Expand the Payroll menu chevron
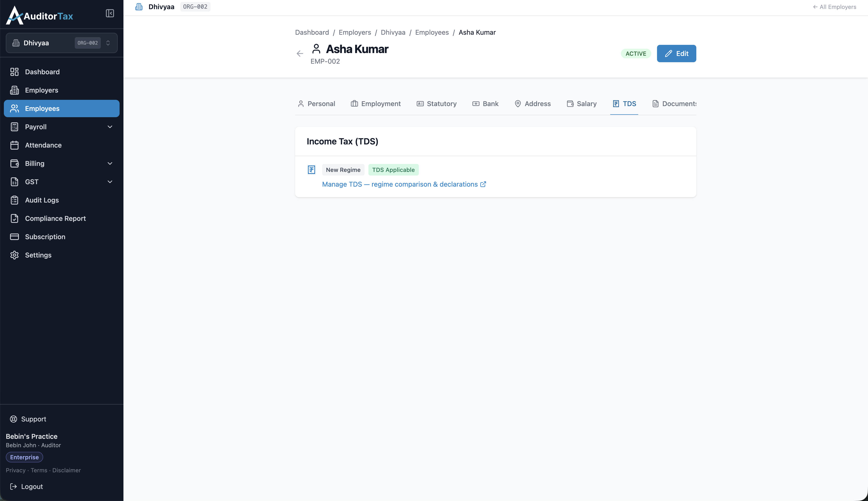The height and width of the screenshot is (501, 868). pyautogui.click(x=110, y=127)
